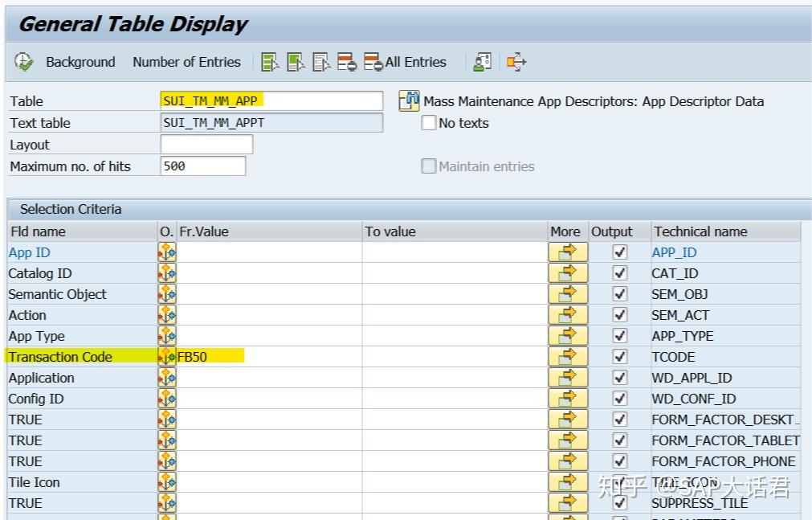Click the user parameters person icon

coord(482,62)
